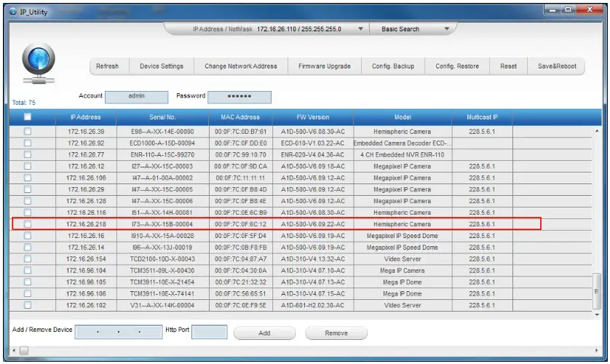This screenshot has height=364, width=610.
Task: Click Config. Restore
Action: coord(457,66)
